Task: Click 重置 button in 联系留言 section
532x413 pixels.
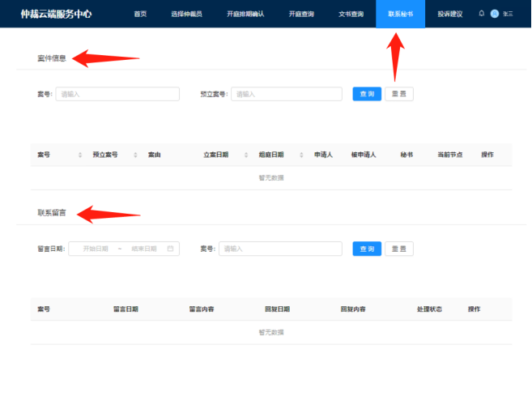Action: coord(399,249)
